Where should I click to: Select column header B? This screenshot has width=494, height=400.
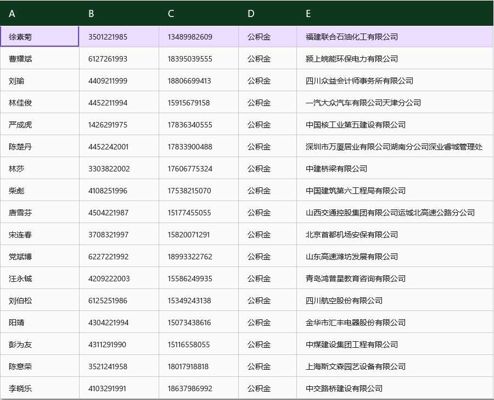coord(119,14)
